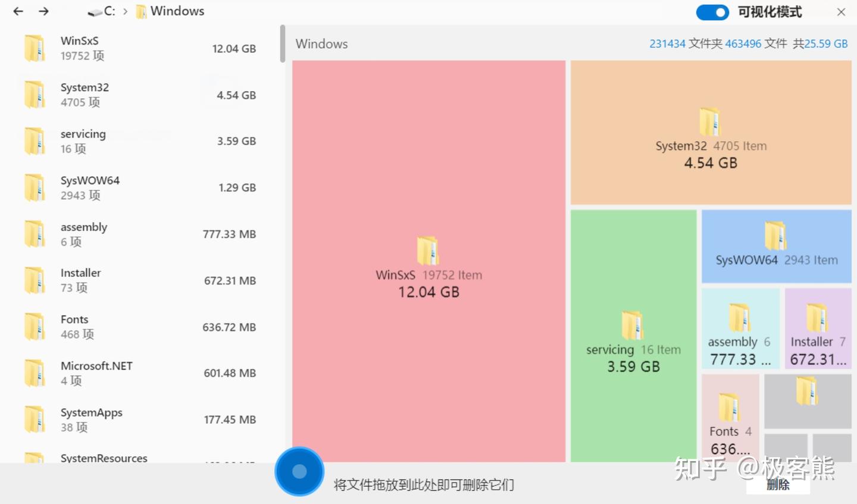
Task: Click the assembly folder icon in treemap
Action: click(739, 318)
